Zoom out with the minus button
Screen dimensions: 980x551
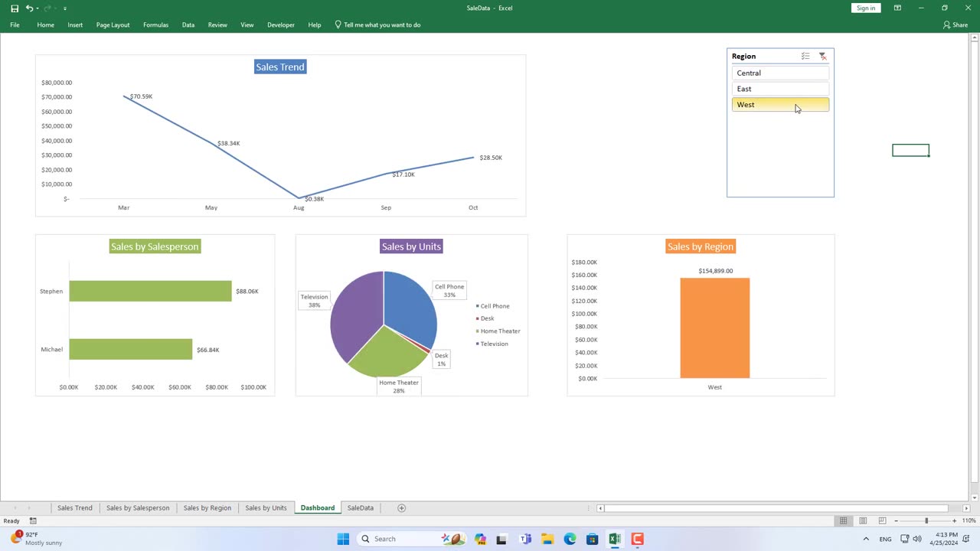(x=896, y=521)
